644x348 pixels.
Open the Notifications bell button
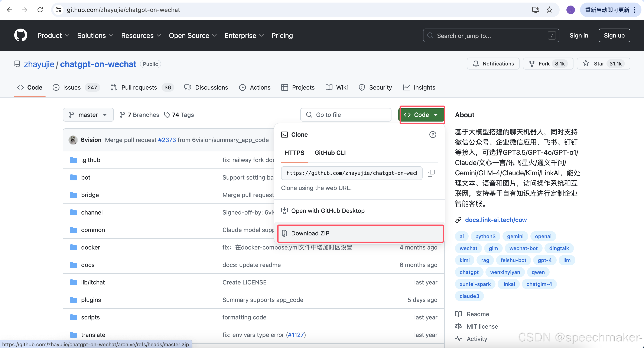[493, 64]
